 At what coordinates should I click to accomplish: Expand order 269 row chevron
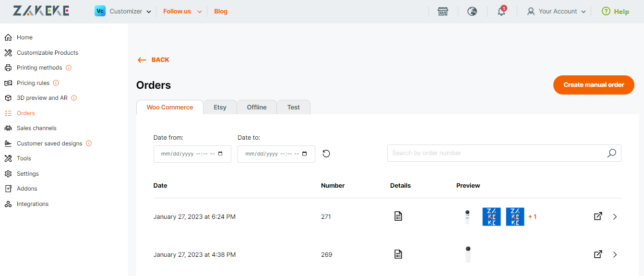tap(615, 254)
